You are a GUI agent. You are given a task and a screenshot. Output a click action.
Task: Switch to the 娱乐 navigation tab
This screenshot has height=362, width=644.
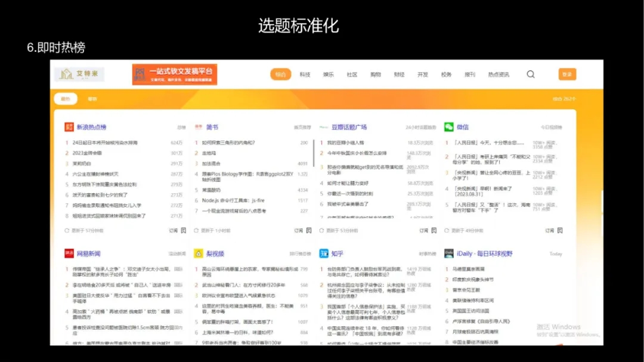click(328, 74)
